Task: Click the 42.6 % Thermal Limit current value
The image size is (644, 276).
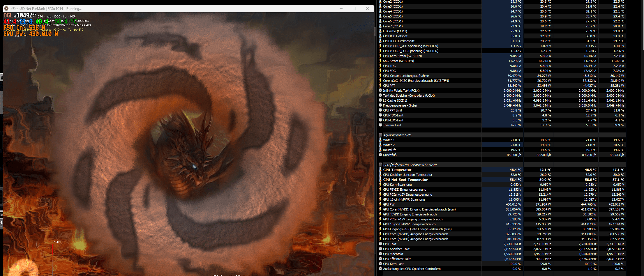Action: (x=516, y=125)
